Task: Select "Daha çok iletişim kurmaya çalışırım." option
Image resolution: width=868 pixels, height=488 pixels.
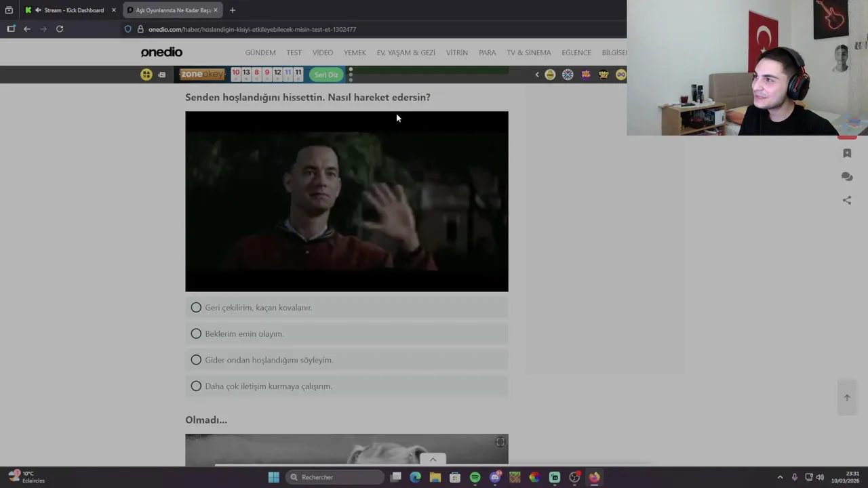Action: coord(347,386)
